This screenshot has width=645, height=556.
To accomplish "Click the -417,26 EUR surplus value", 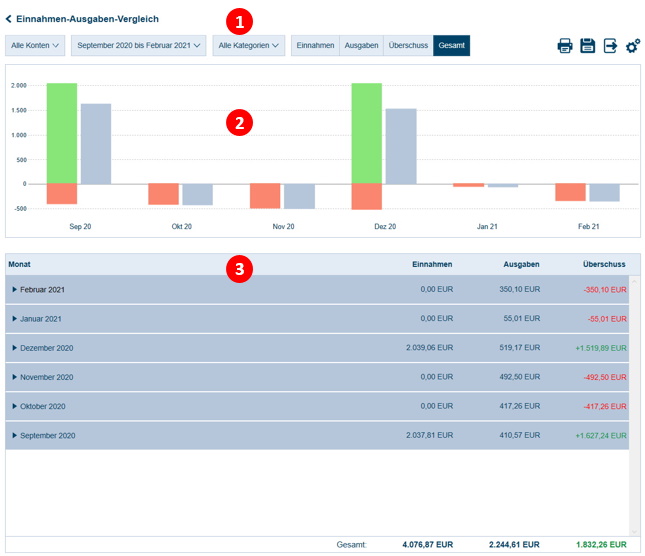I will tap(605, 406).
